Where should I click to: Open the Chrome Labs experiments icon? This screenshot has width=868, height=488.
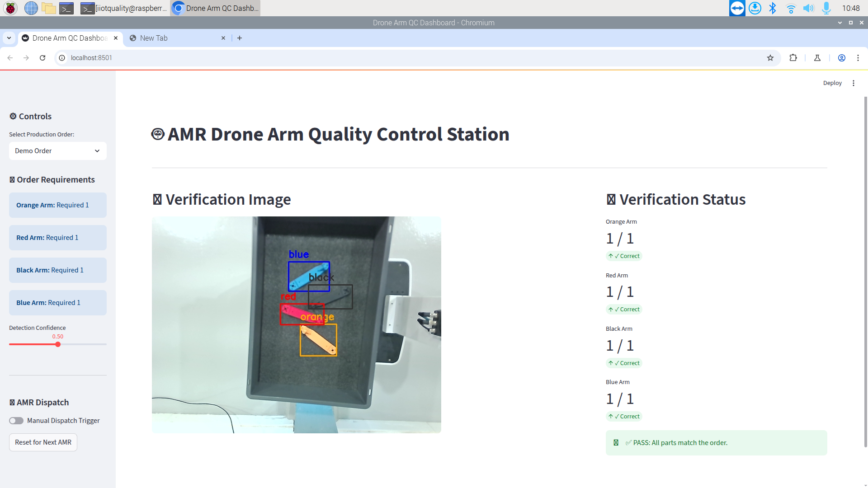coord(817,58)
